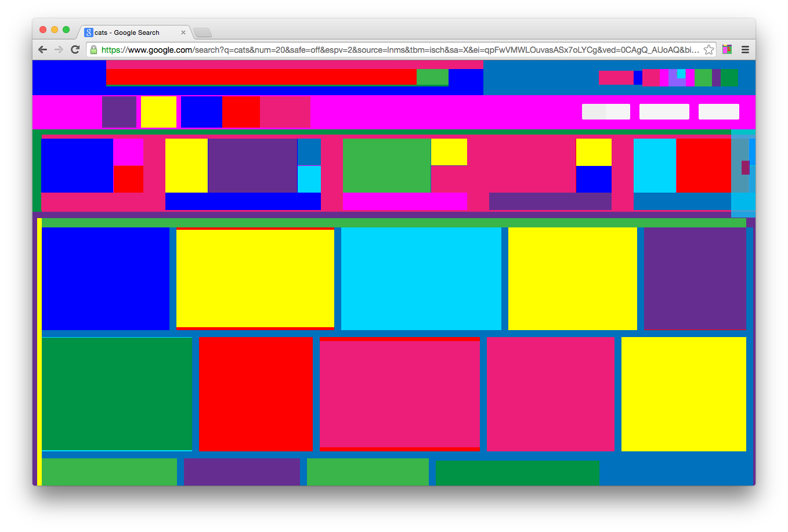This screenshot has width=788, height=532.
Task: Choose the purple block in magenta navigation bar
Action: click(x=119, y=111)
